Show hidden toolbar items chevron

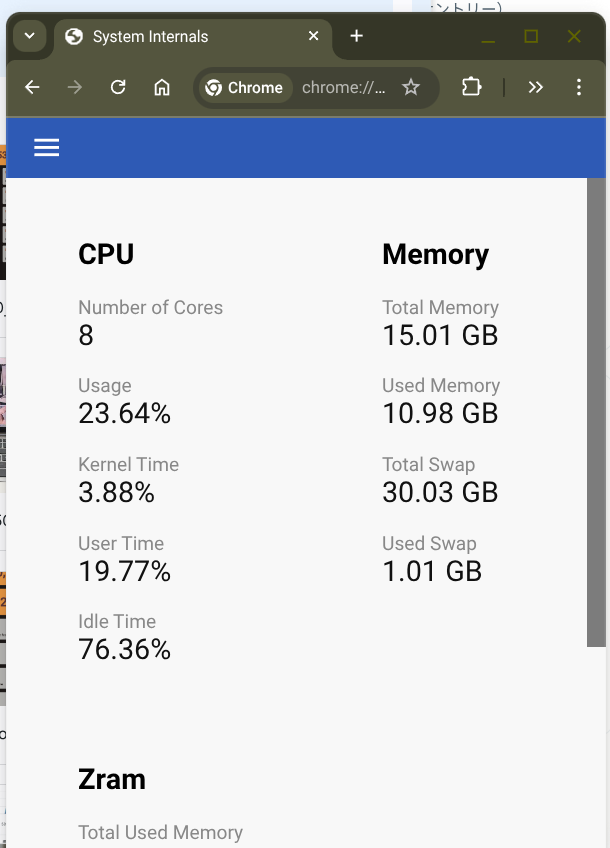coord(535,87)
